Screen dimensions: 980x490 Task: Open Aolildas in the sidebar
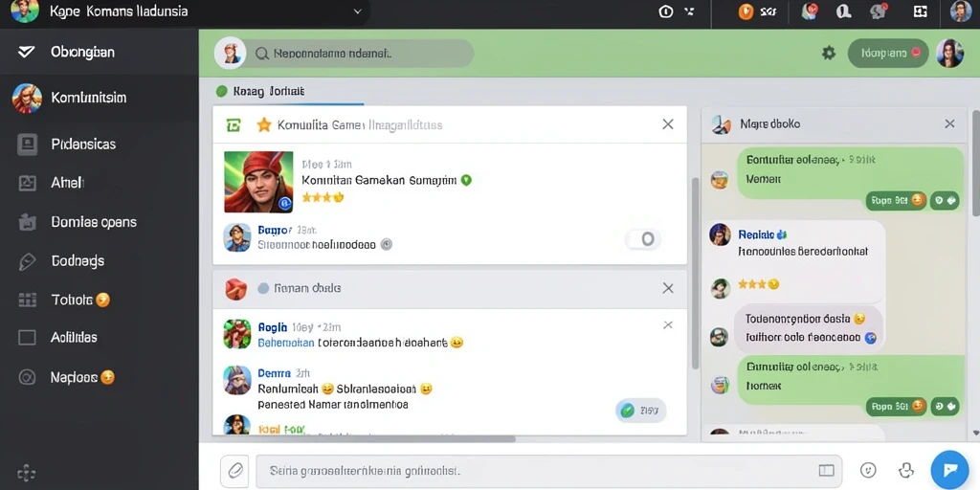coord(99,338)
